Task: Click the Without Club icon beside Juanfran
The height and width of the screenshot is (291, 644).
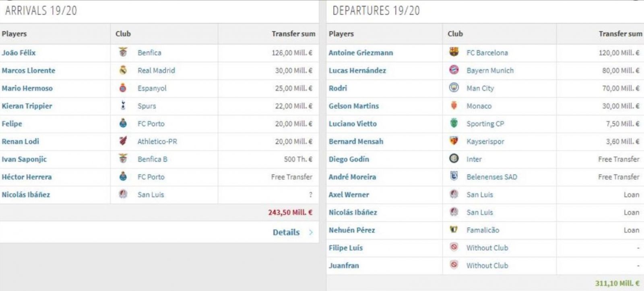Action: [454, 265]
